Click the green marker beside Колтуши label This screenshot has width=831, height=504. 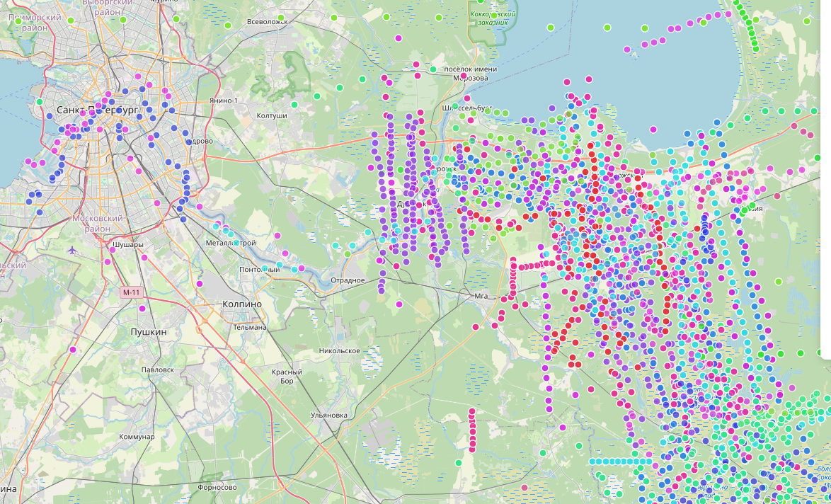pyautogui.click(x=294, y=105)
